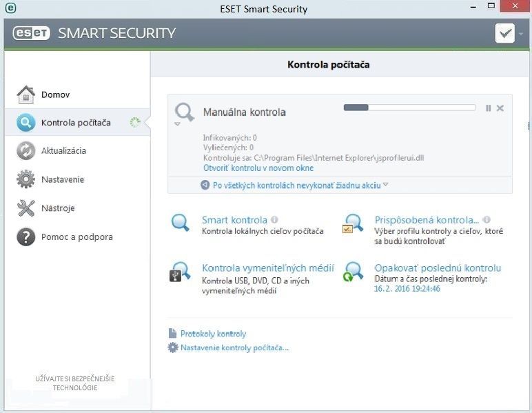This screenshot has width=532, height=413.
Task: Click the Smart kontrola magnifier icon
Action: (180, 223)
